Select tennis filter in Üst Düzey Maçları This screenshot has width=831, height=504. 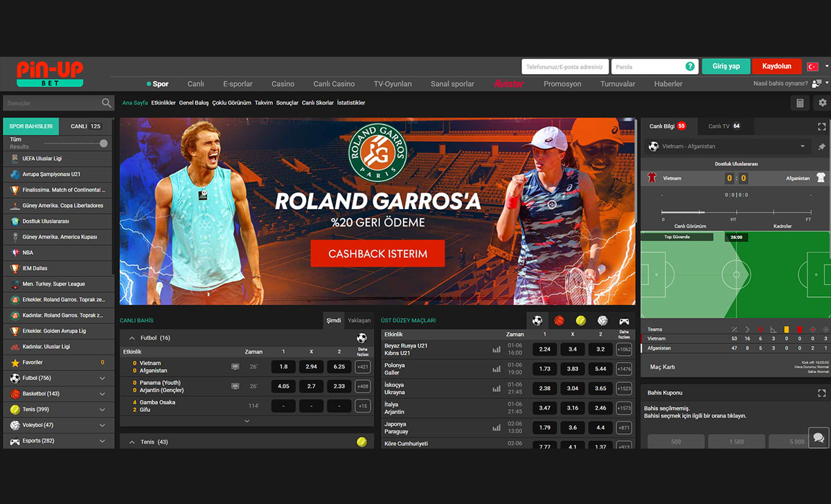click(x=580, y=321)
